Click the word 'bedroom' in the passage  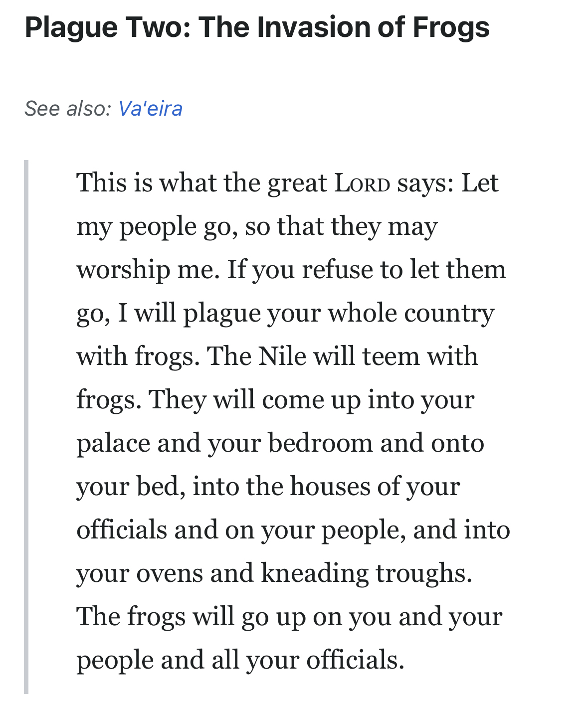[x=320, y=443]
